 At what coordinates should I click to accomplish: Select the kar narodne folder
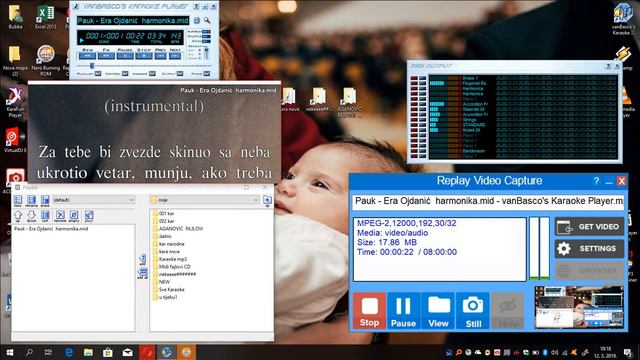coord(169,244)
